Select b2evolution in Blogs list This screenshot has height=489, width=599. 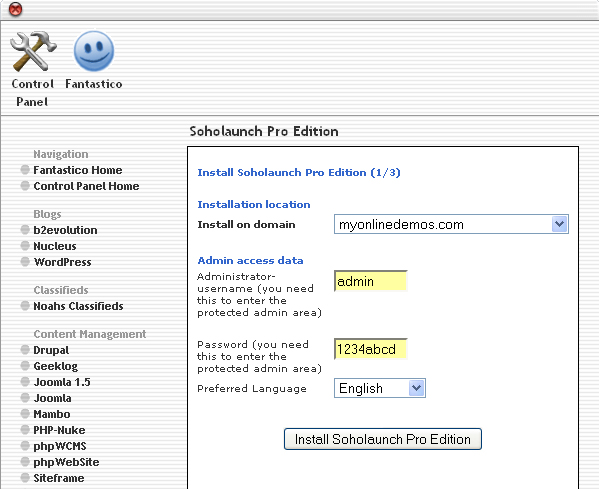pyautogui.click(x=65, y=230)
